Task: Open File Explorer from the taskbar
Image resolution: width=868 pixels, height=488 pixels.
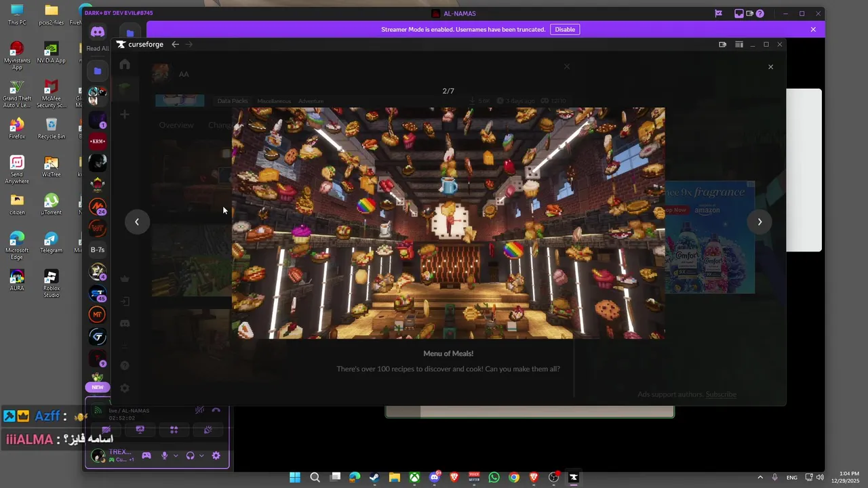Action: pyautogui.click(x=394, y=477)
